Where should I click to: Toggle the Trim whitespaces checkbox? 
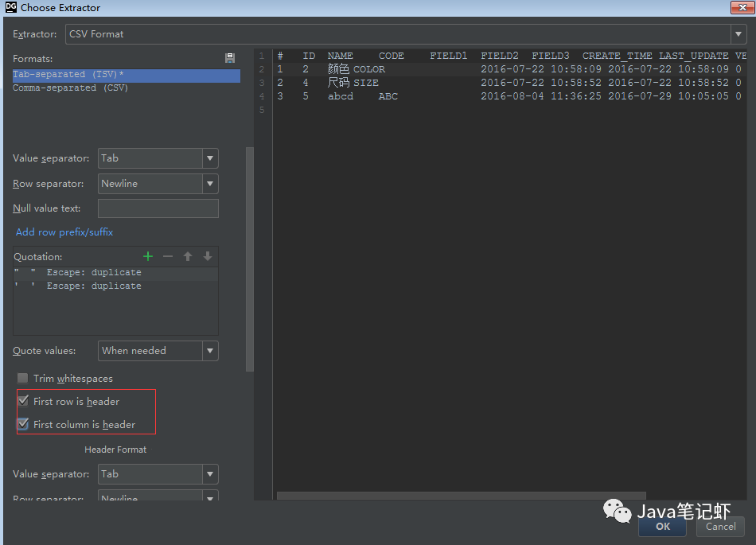click(x=22, y=378)
